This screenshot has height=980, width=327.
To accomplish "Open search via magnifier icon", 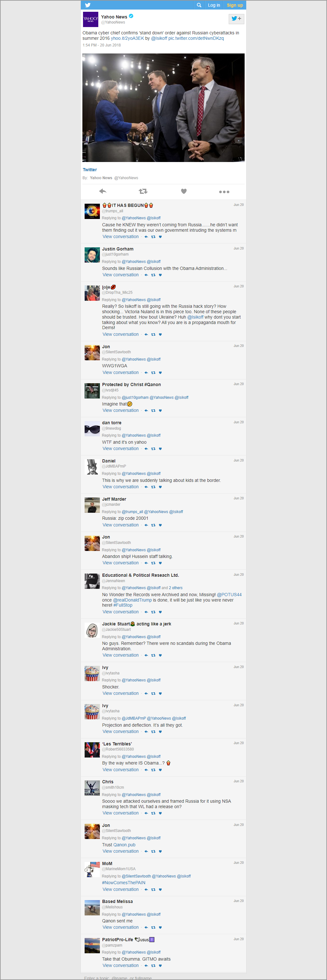I will [199, 5].
